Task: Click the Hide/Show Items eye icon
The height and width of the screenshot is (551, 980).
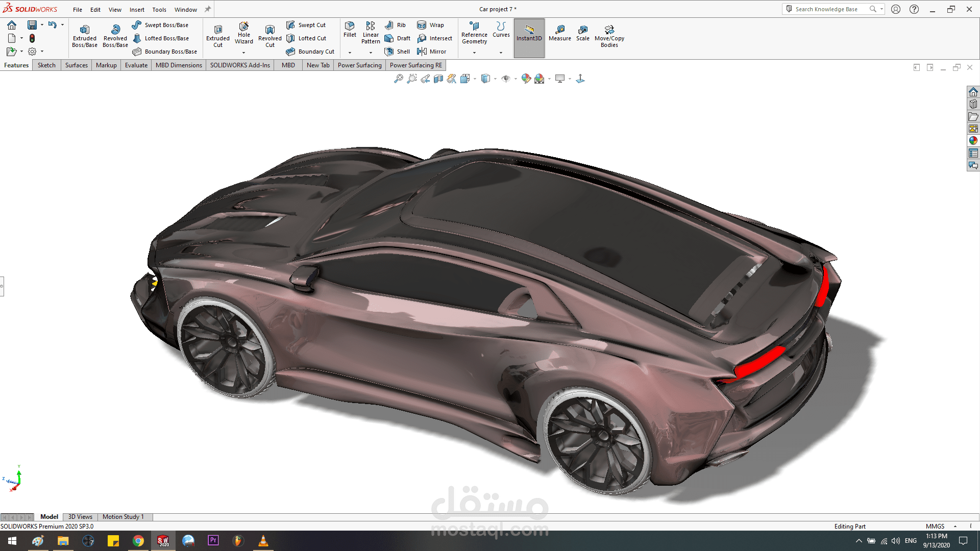Action: (506, 79)
